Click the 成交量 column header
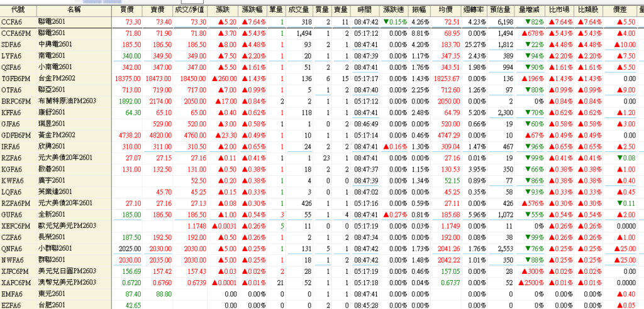This screenshot has width=644, height=309. click(298, 11)
